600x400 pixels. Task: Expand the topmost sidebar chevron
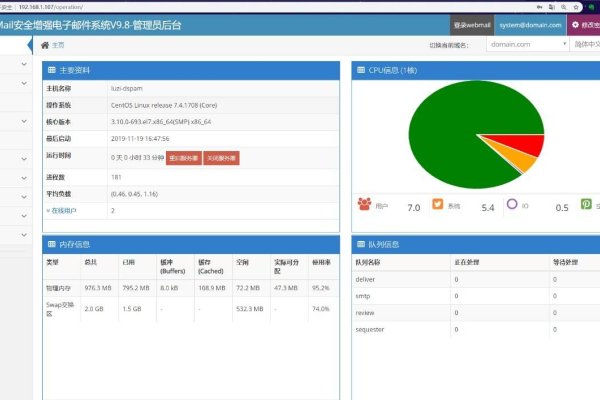(x=24, y=64)
